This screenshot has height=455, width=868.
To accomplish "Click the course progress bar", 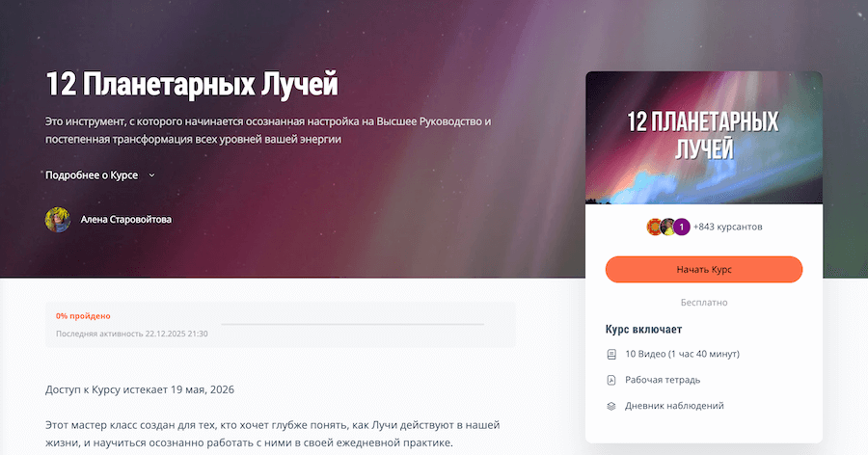I will pos(352,324).
